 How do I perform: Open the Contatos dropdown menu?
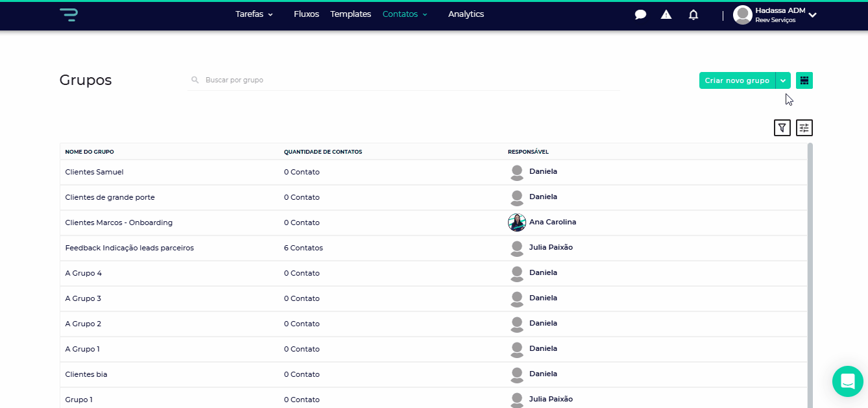[x=405, y=14]
